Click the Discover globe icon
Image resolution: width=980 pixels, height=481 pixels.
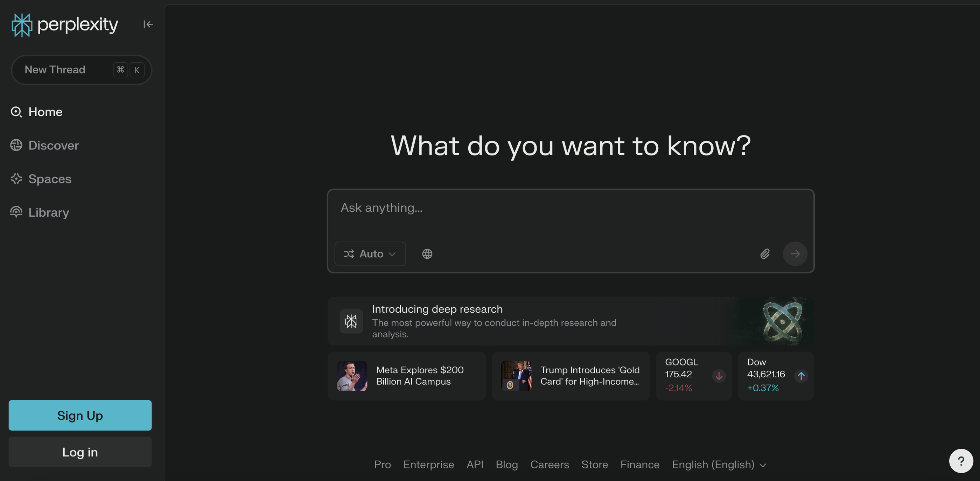pyautogui.click(x=16, y=145)
